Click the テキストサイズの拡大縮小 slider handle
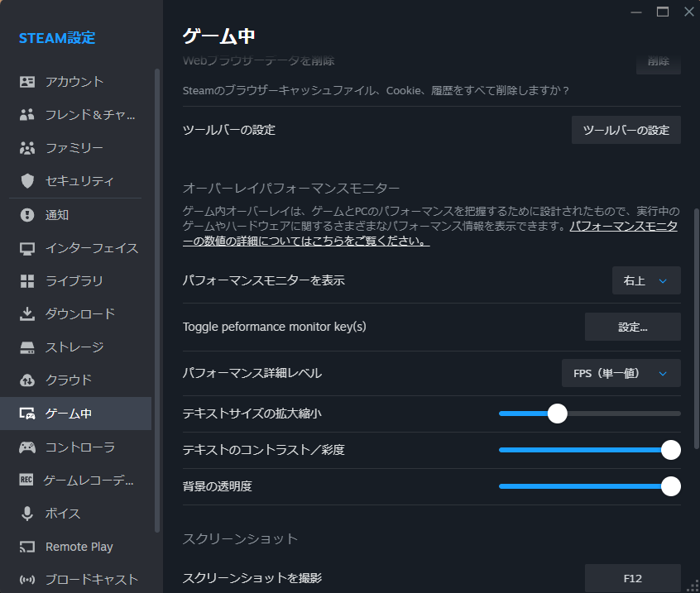The height and width of the screenshot is (593, 700). tap(558, 414)
